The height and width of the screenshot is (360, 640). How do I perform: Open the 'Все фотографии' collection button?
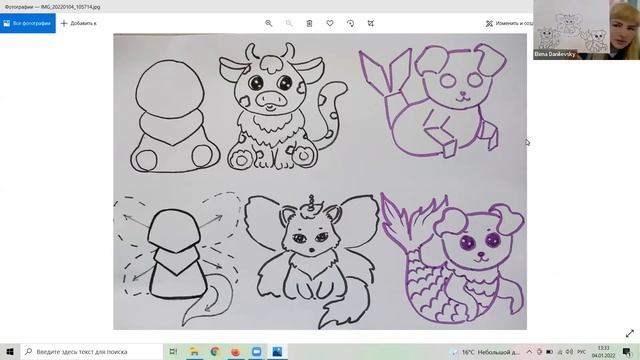point(28,23)
